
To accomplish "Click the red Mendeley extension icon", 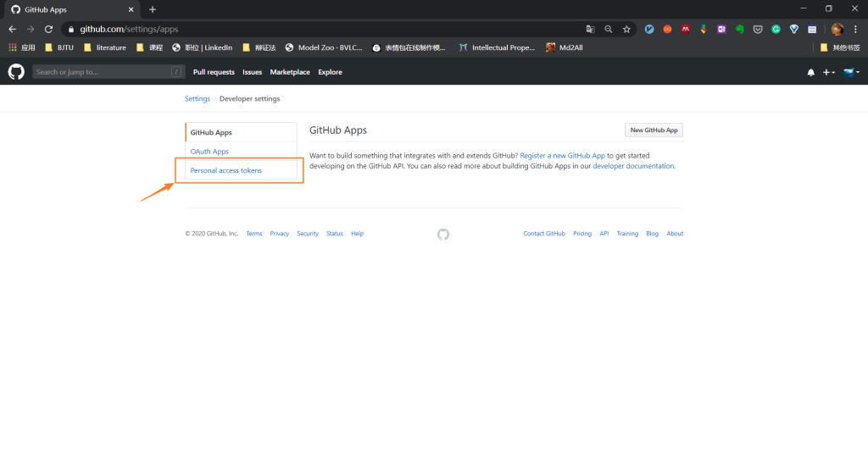I will click(685, 30).
